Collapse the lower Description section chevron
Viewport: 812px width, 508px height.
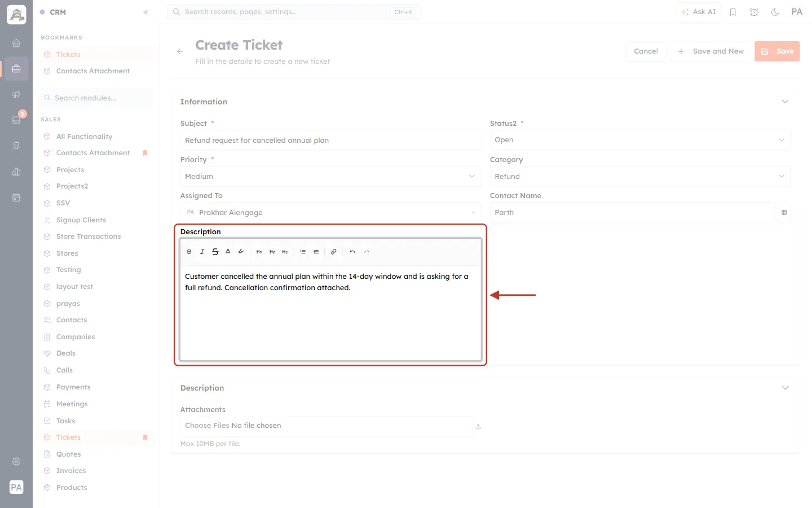(x=785, y=388)
